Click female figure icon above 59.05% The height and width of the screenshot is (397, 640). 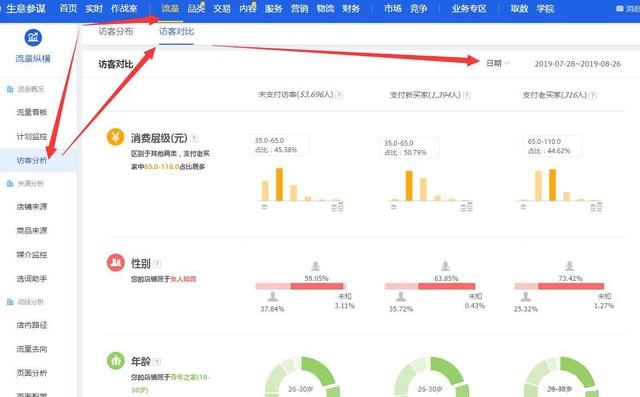point(316,266)
